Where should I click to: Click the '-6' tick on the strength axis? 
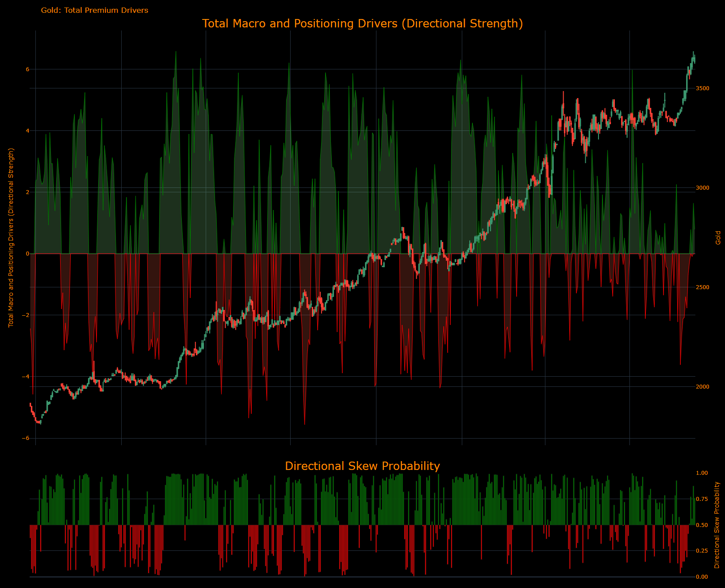26,438
